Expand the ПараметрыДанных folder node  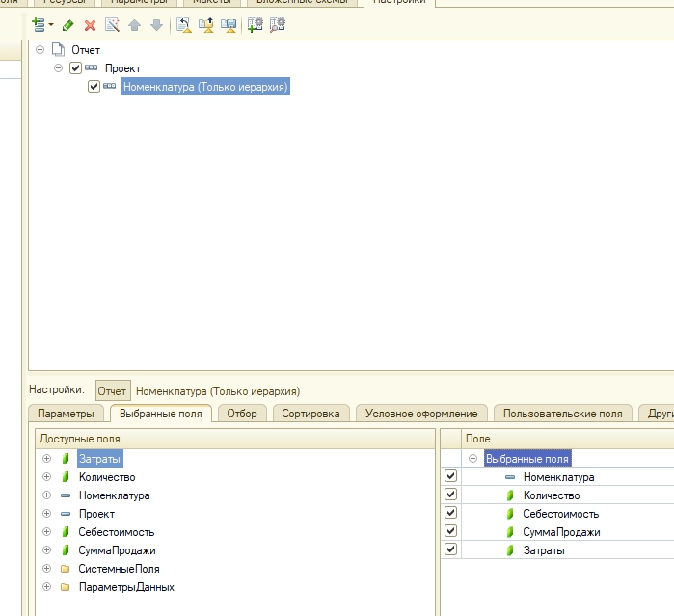click(x=46, y=587)
